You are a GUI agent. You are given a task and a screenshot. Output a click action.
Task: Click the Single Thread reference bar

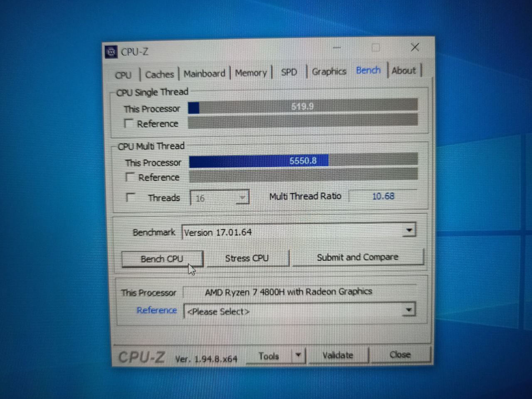pyautogui.click(x=303, y=121)
